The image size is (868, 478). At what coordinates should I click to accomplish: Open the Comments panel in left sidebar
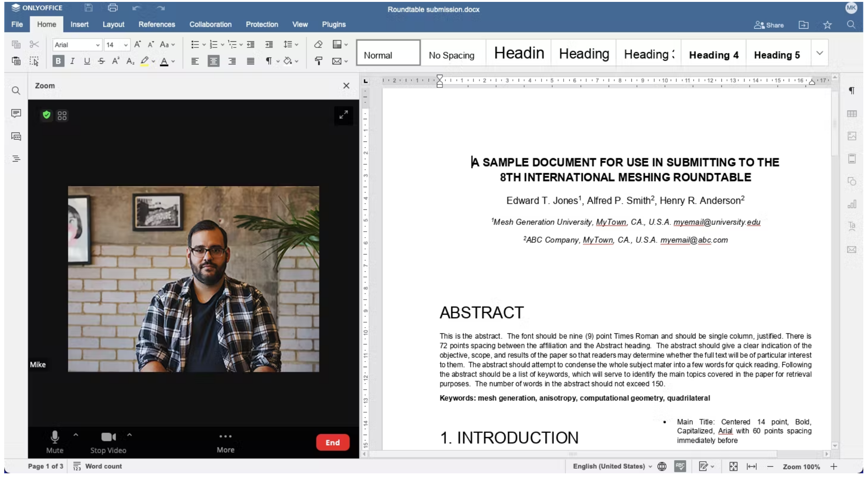coord(16,114)
